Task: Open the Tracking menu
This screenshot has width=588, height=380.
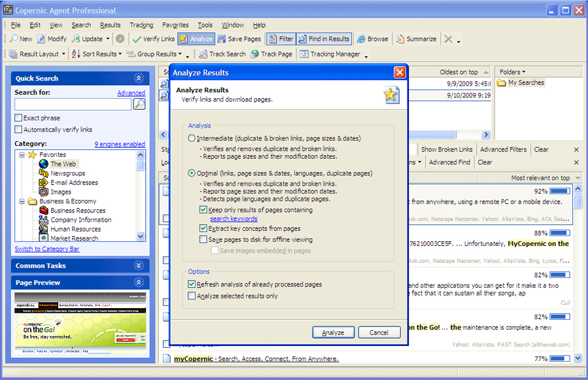Action: pyautogui.click(x=141, y=25)
